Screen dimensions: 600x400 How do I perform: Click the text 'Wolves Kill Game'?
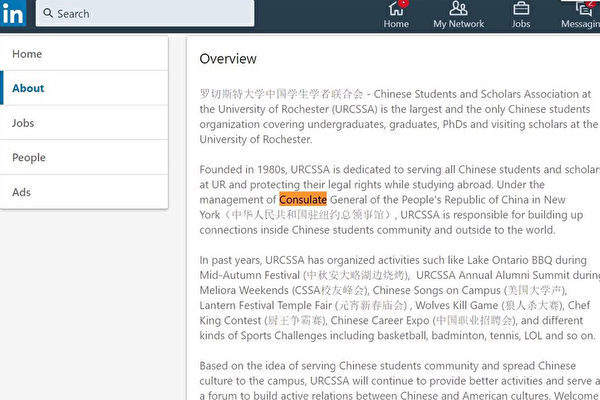[457, 305]
